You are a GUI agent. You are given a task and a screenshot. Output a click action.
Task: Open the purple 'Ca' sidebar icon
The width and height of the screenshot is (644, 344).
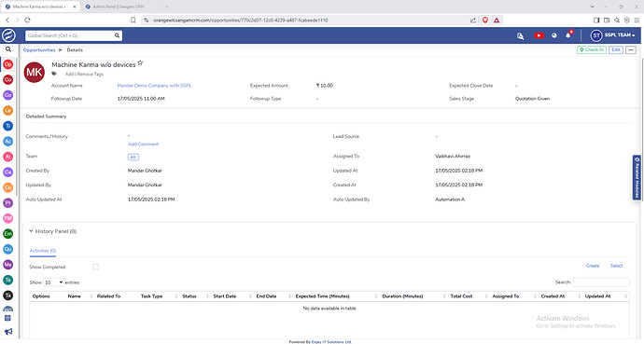pos(7,172)
